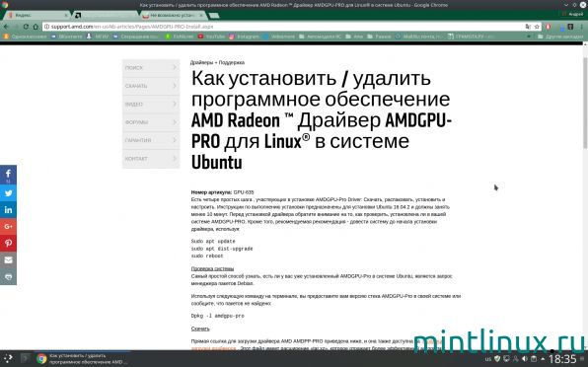
Task: Print the page using the printer icon
Action: pyautogui.click(x=8, y=276)
